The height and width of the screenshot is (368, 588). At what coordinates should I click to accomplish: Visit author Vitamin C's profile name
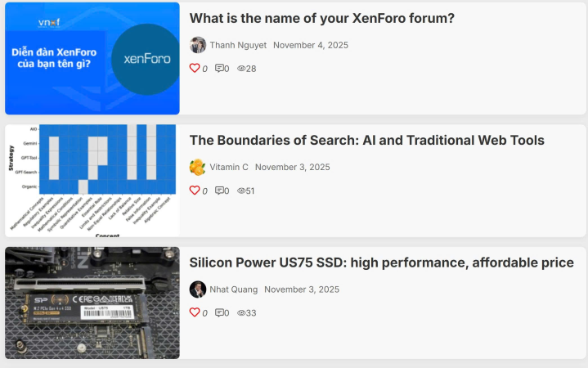[x=229, y=167]
